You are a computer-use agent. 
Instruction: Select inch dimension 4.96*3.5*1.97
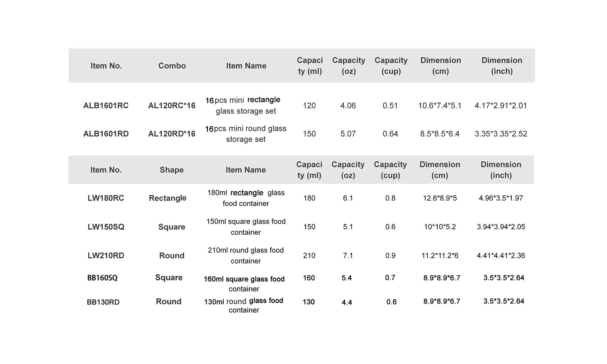(x=501, y=198)
